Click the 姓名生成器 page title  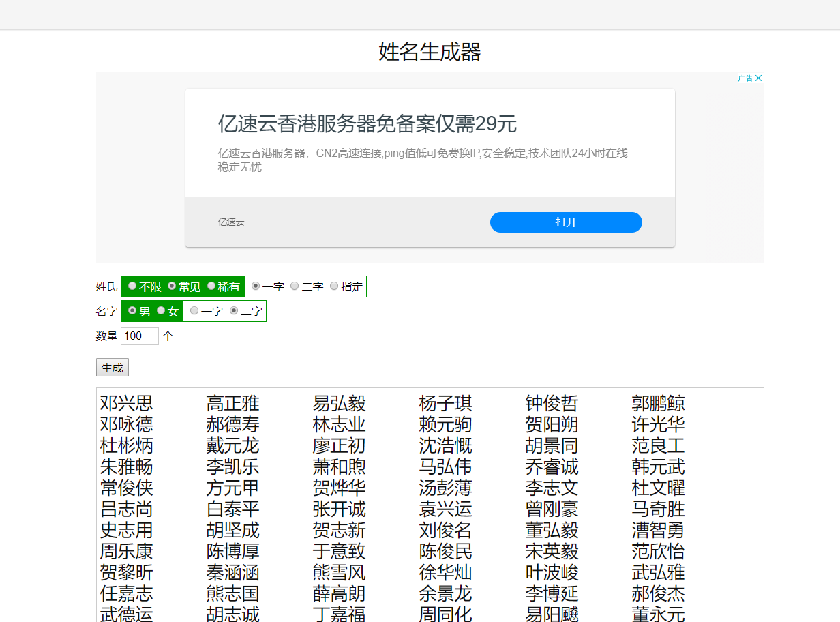pos(428,52)
